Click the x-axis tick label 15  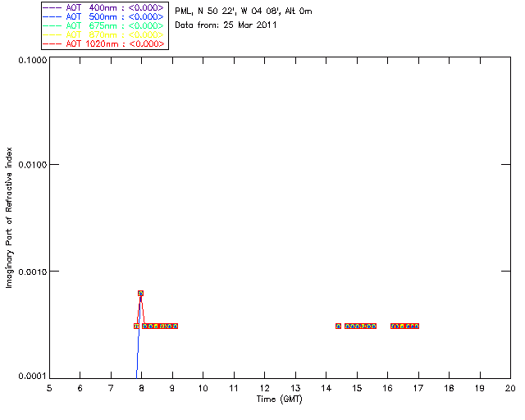point(357,388)
